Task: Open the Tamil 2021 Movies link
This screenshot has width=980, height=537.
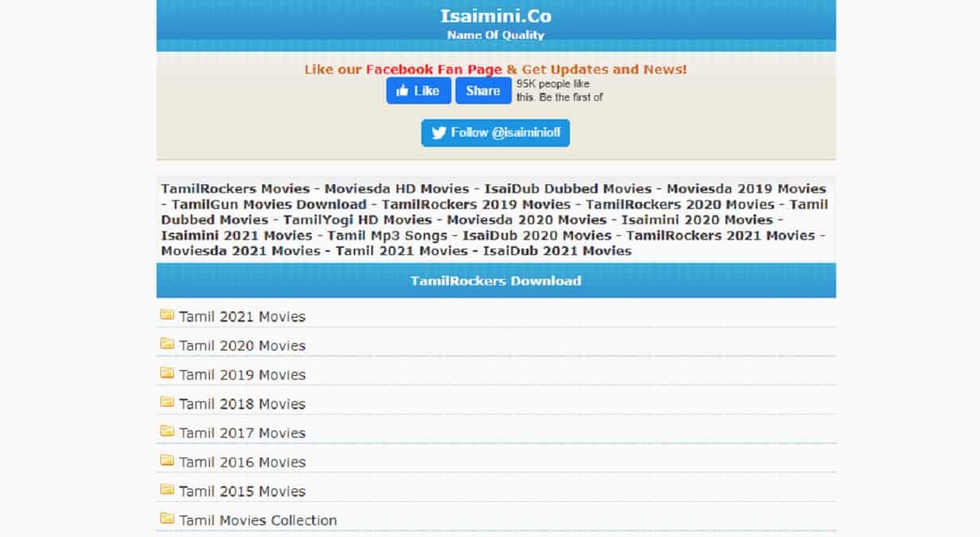Action: pos(242,317)
